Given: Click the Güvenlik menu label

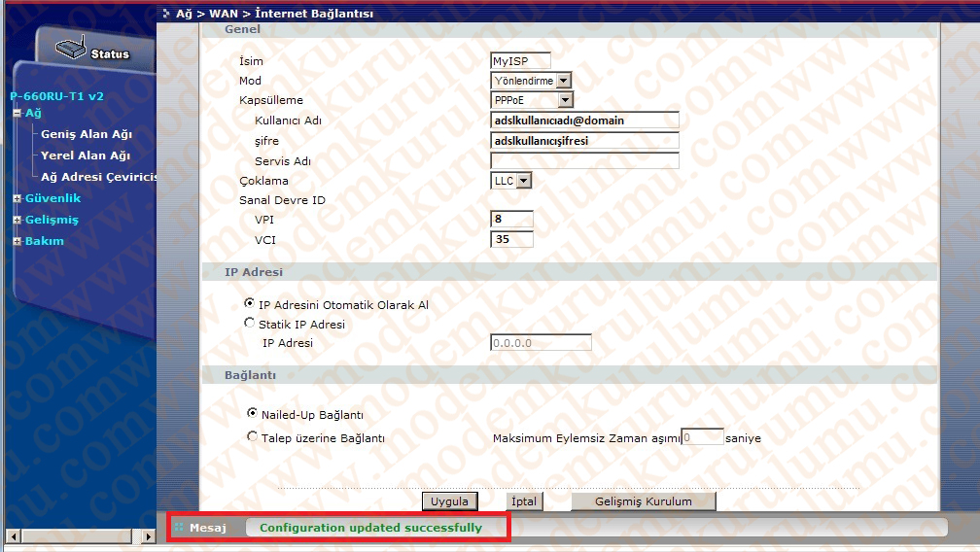Looking at the screenshot, I should [x=53, y=198].
